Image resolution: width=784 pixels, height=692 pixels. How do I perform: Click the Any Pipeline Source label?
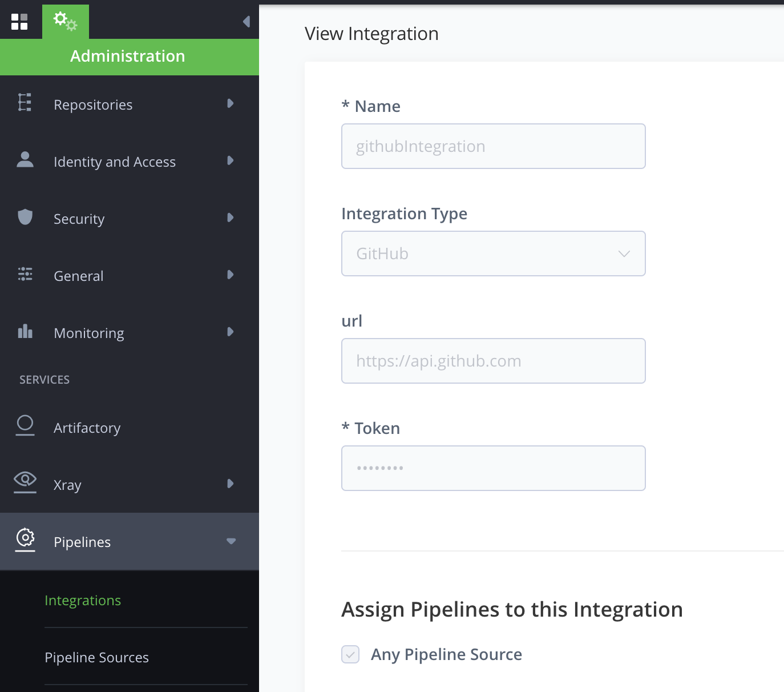[x=446, y=654]
